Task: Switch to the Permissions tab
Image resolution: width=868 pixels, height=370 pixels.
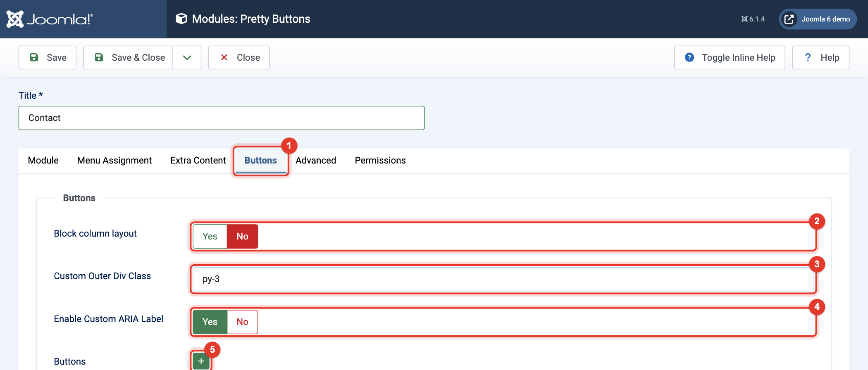Action: tap(380, 160)
